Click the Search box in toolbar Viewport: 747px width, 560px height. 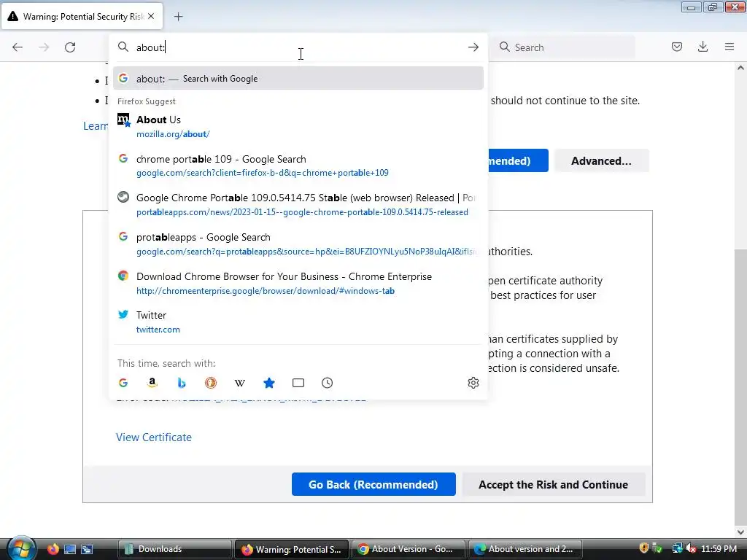coord(564,47)
